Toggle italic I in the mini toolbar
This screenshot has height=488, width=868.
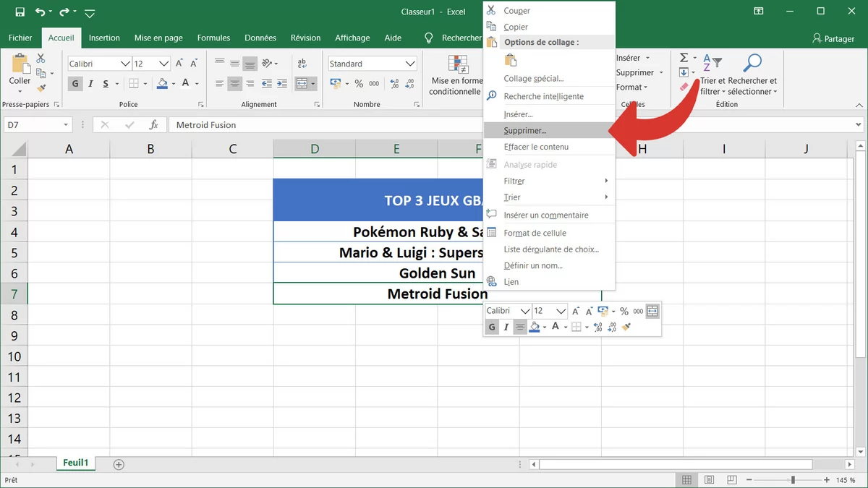[506, 328]
